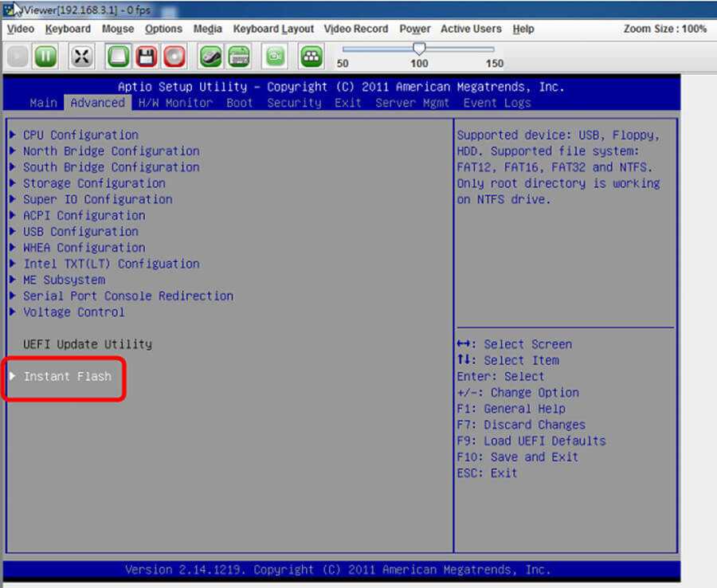
Task: Click the video record camera icon
Action: tap(275, 57)
